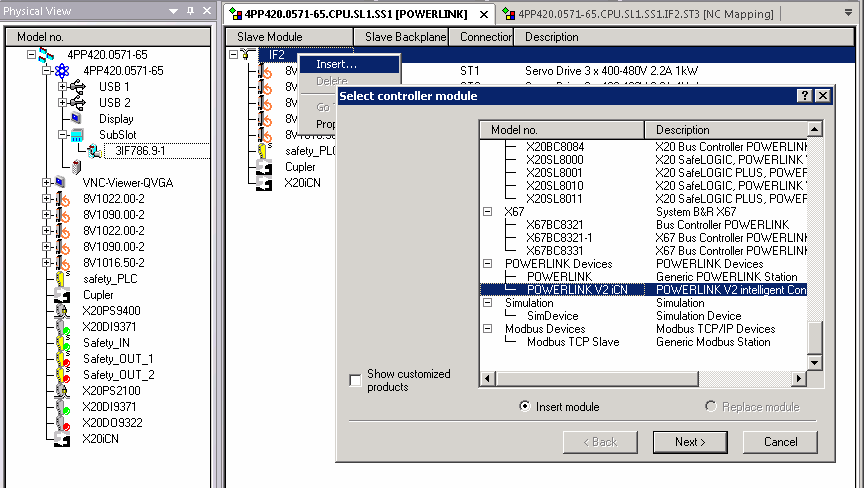Click the USB 2 device icon
This screenshot has height=488, width=865.
pyautogui.click(x=78, y=103)
